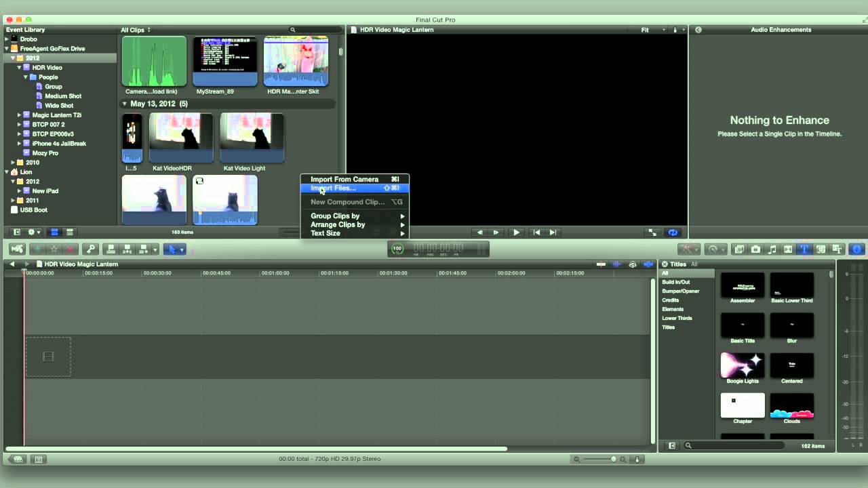Select the blue arrow Select tool
Image resolution: width=868 pixels, height=488 pixels.
click(x=172, y=249)
